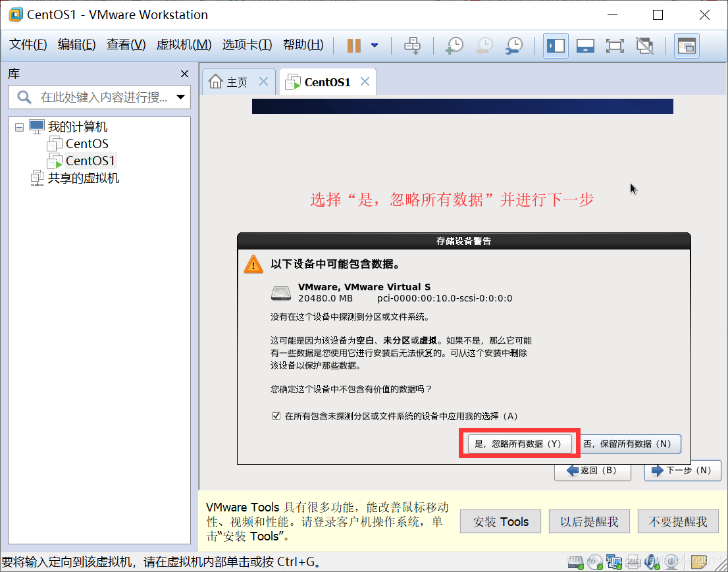
Task: Close the library panel
Action: (x=184, y=74)
